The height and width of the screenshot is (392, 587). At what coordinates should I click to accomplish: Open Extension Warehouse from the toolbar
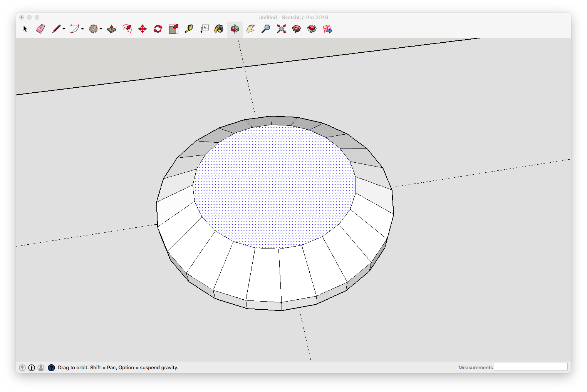point(312,29)
